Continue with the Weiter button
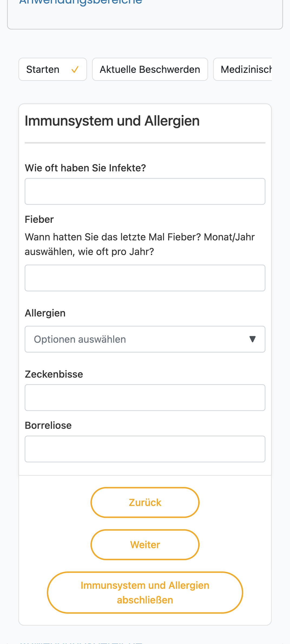 [x=145, y=545]
